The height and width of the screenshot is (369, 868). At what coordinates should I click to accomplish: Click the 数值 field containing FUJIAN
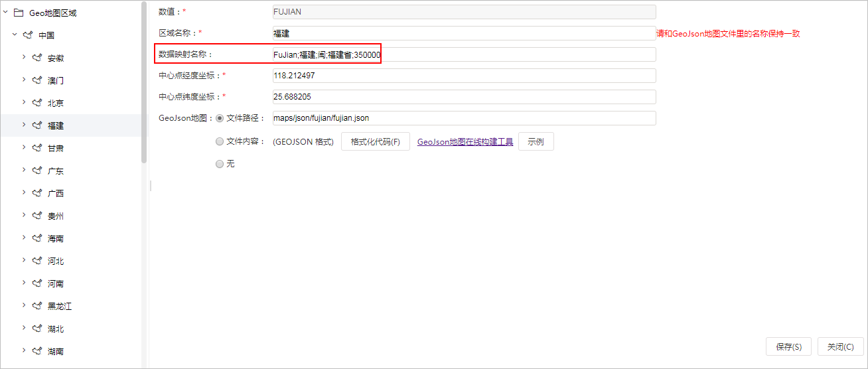(x=464, y=12)
